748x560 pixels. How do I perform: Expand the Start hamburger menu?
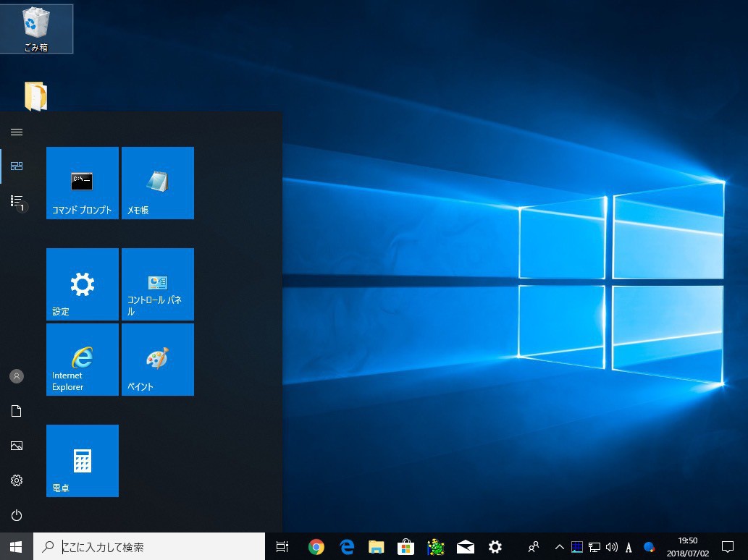(17, 132)
